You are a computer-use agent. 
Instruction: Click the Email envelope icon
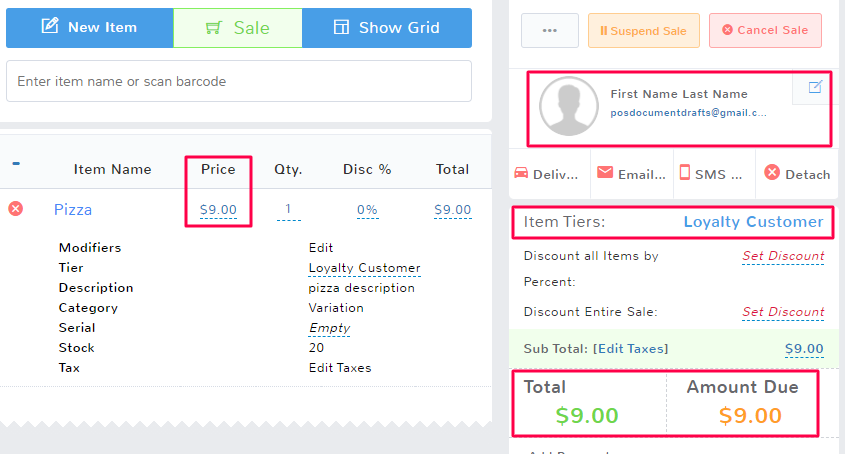tap(604, 172)
